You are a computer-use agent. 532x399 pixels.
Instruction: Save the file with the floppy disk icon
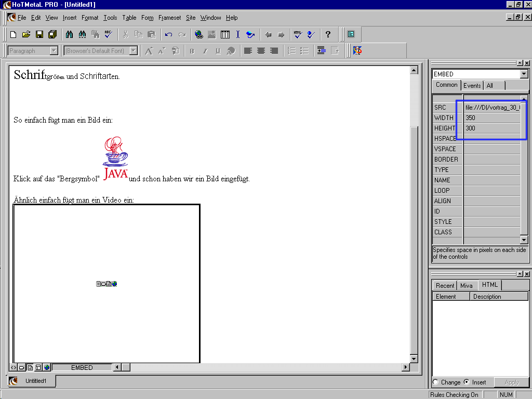pos(39,35)
